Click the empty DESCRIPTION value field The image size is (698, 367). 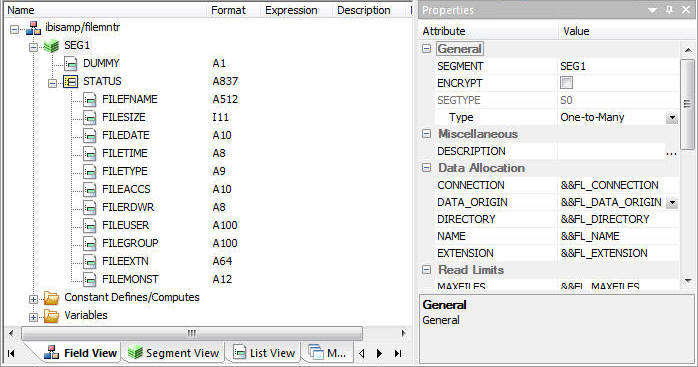point(611,151)
